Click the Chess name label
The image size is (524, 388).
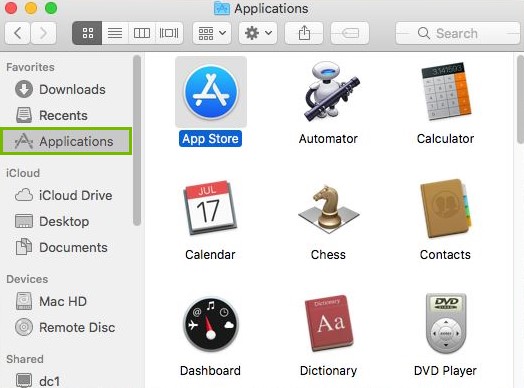pos(328,255)
